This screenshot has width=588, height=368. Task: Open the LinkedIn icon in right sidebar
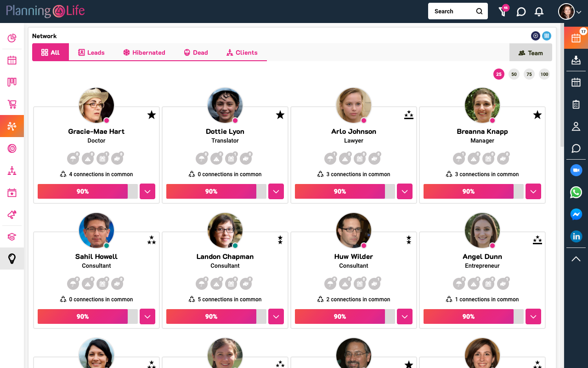(x=576, y=237)
